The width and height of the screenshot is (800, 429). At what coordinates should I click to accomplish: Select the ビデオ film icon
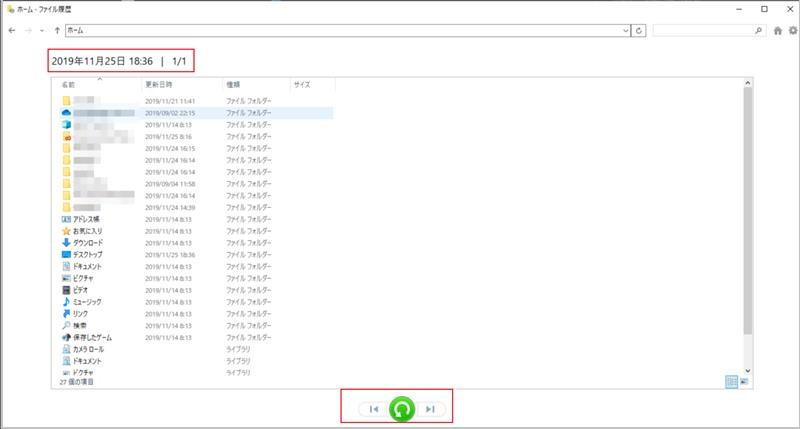pos(66,290)
